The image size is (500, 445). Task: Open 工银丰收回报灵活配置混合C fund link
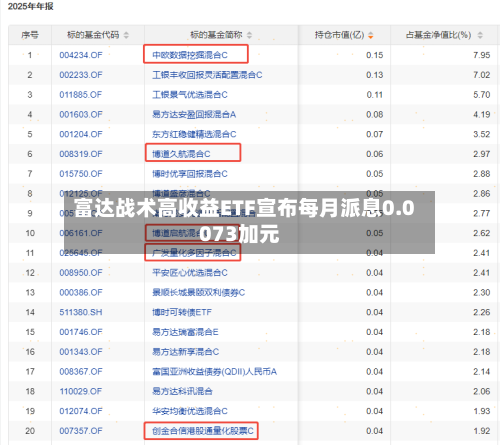207,75
